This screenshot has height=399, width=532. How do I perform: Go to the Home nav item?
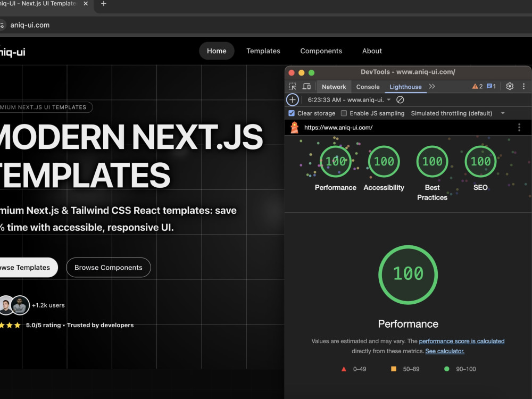[x=217, y=51]
